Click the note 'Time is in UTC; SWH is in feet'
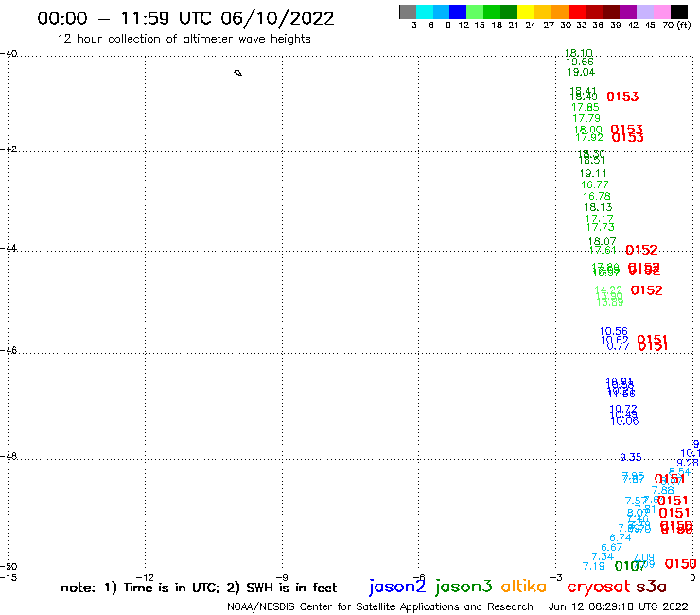700x615 pixels. coord(199,588)
